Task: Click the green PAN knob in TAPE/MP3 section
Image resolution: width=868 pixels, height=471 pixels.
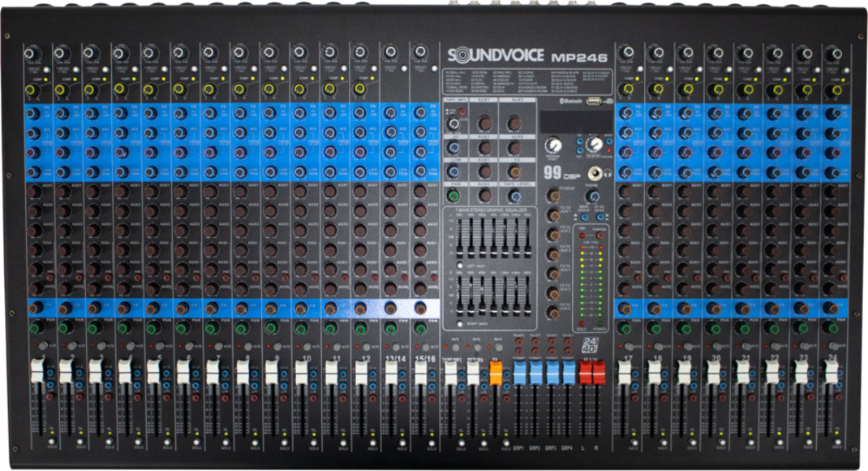Action: (x=453, y=196)
